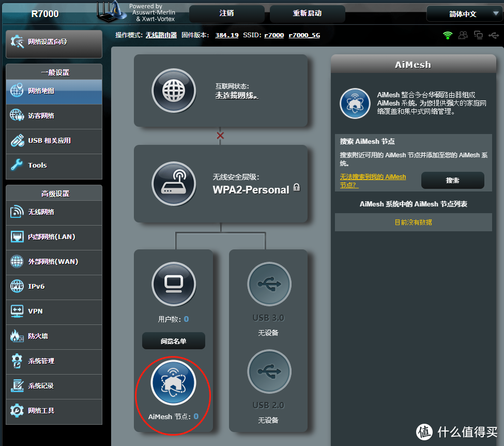The height and width of the screenshot is (446, 504).
Task: Click the globe internet status icon
Action: pos(174,91)
